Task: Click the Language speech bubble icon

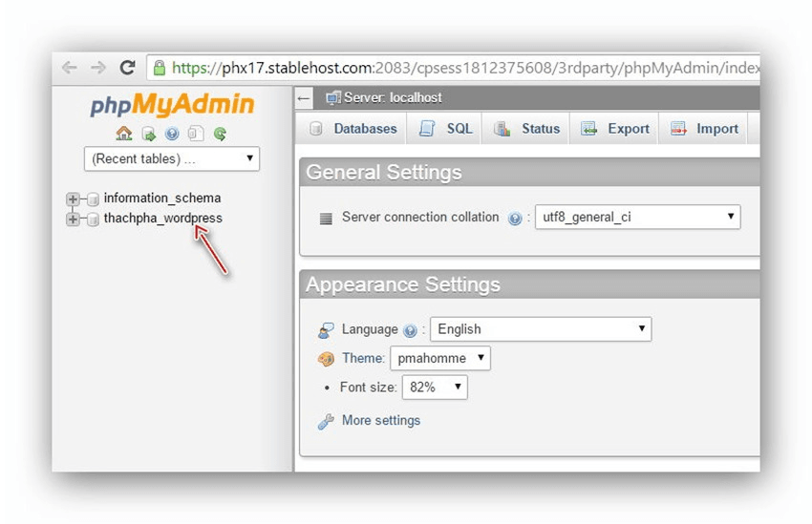Action: [x=326, y=330]
